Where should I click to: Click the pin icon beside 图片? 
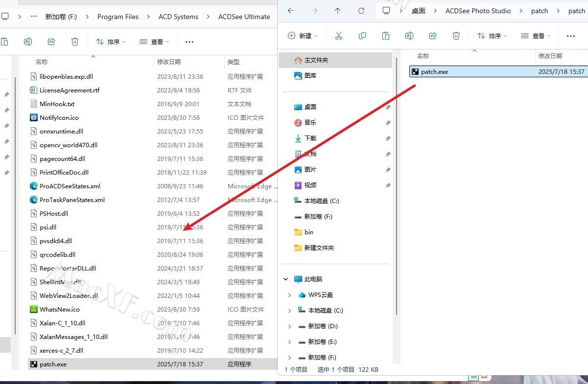(388, 170)
